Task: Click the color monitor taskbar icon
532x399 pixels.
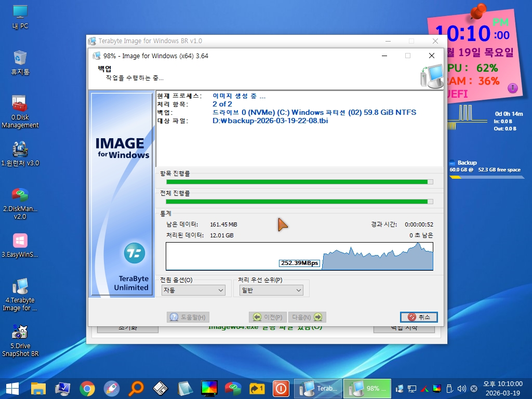Action: [209, 389]
